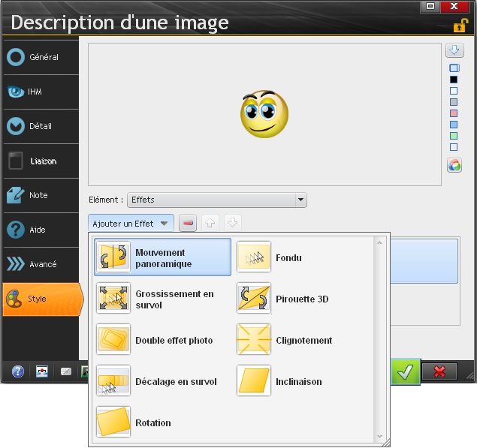Pick the Pirouette 3D effect icon
This screenshot has height=448, width=477.
[x=254, y=299]
